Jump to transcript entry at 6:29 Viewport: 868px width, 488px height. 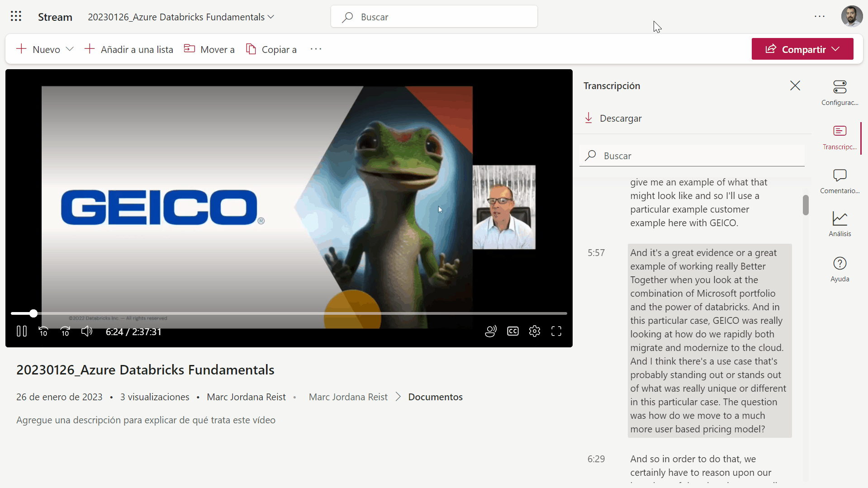(x=596, y=459)
